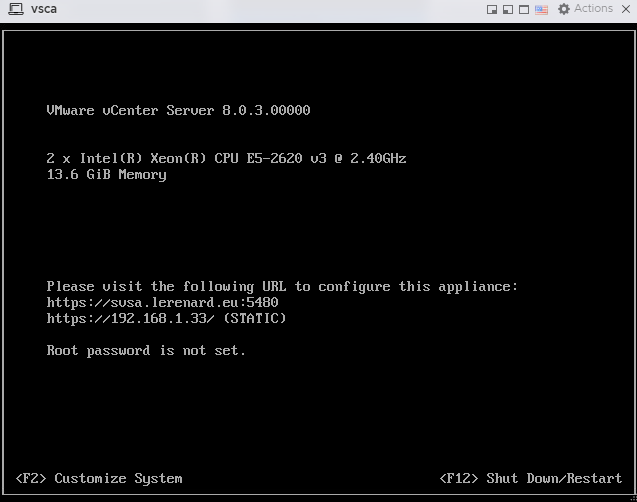This screenshot has height=502, width=637.
Task: Click the vsca VM console icon
Action: click(16, 9)
